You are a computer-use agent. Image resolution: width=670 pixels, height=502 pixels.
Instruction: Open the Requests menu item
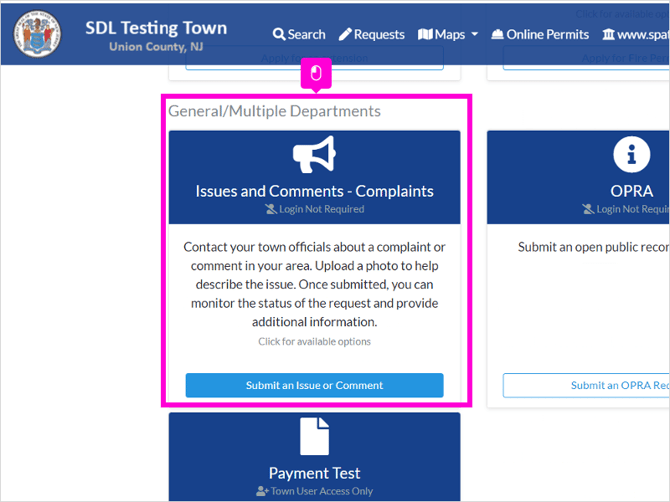(x=371, y=35)
